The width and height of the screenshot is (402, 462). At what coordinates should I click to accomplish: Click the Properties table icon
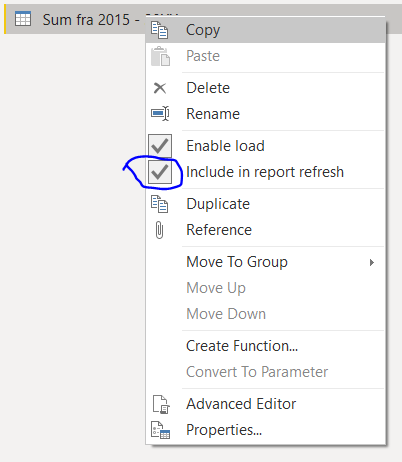click(160, 430)
